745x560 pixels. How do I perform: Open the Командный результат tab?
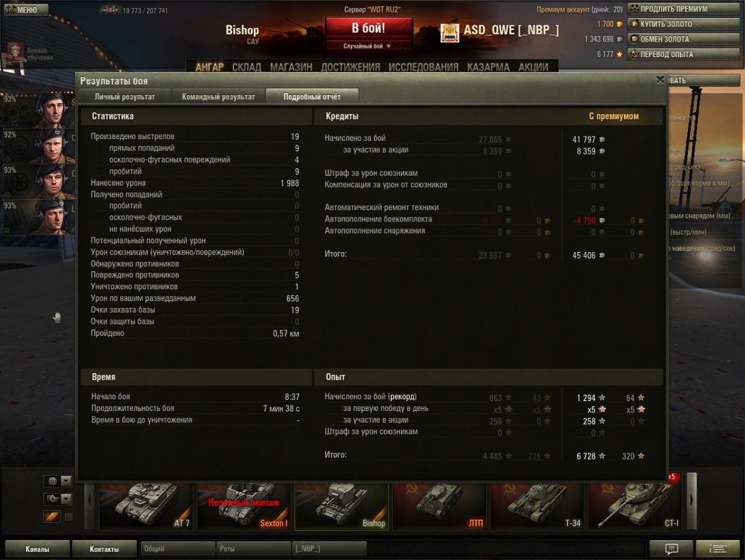(218, 97)
